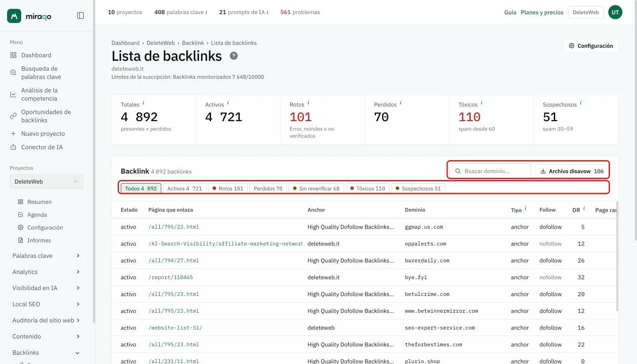Open Análisis de la competencia
Screen dimensions: 637x364
(39, 94)
